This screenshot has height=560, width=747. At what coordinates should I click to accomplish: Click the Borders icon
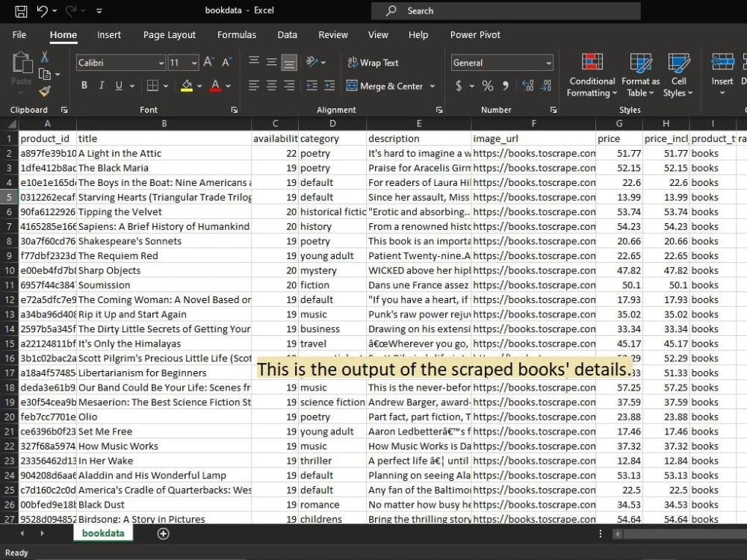click(152, 85)
